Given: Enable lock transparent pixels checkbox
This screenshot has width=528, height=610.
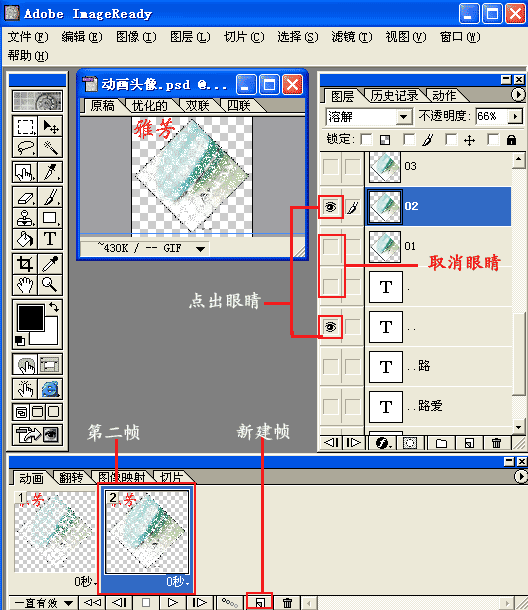Looking at the screenshot, I should click(366, 139).
